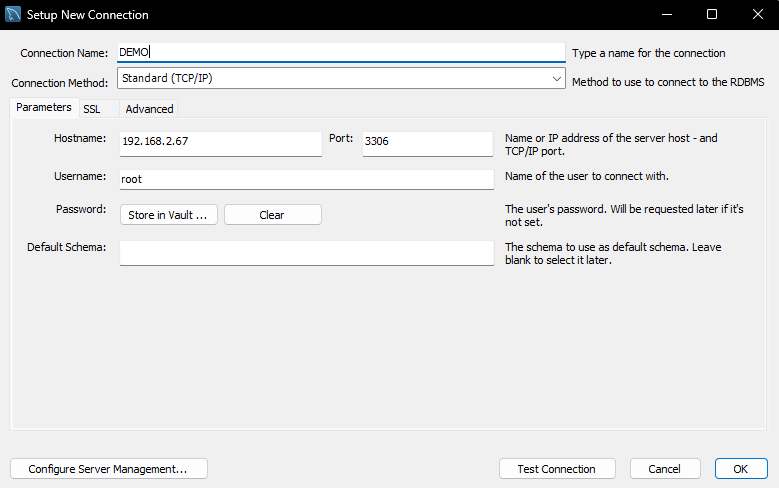Image resolution: width=779 pixels, height=488 pixels.
Task: Focus the Connection Name field containing DEMO
Action: coord(340,53)
